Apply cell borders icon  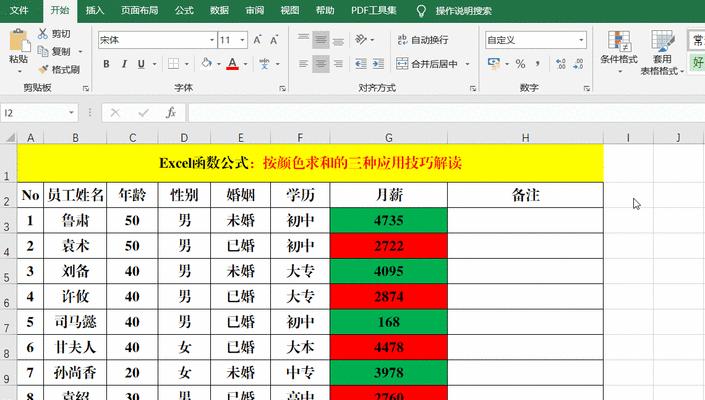tap(174, 64)
